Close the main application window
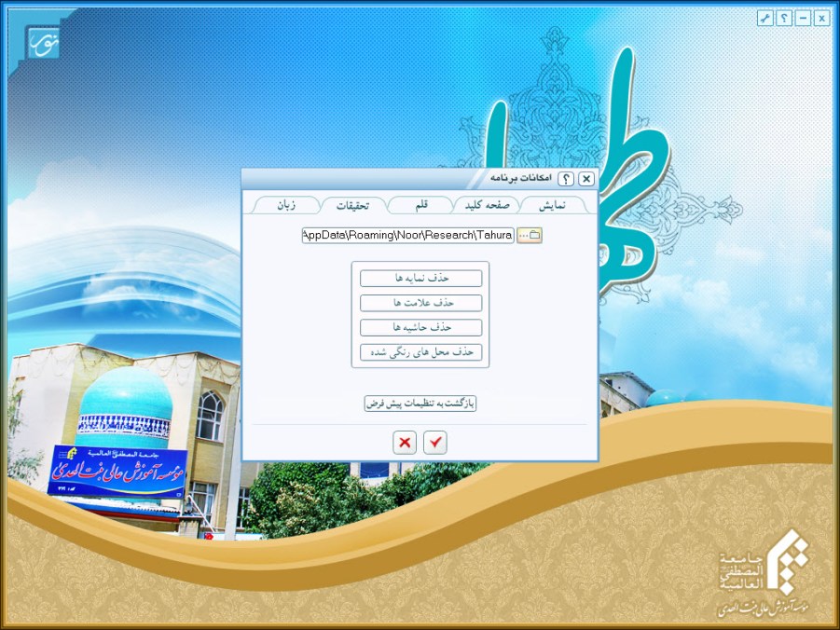This screenshot has width=840, height=630. point(821,19)
